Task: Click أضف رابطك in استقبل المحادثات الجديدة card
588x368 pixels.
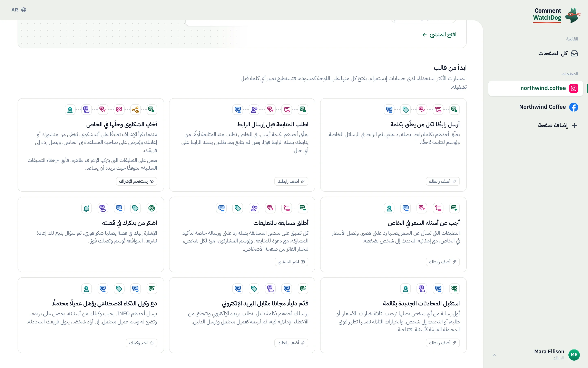Action: pyautogui.click(x=442, y=343)
